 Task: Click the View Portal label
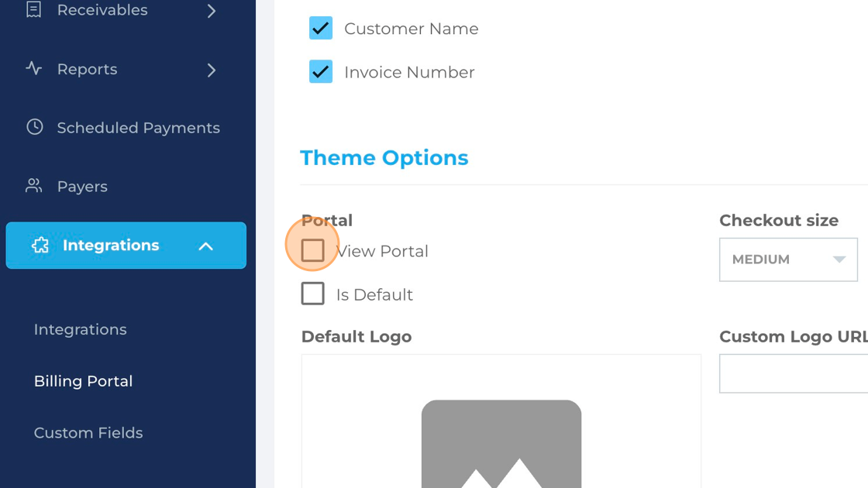(x=383, y=251)
